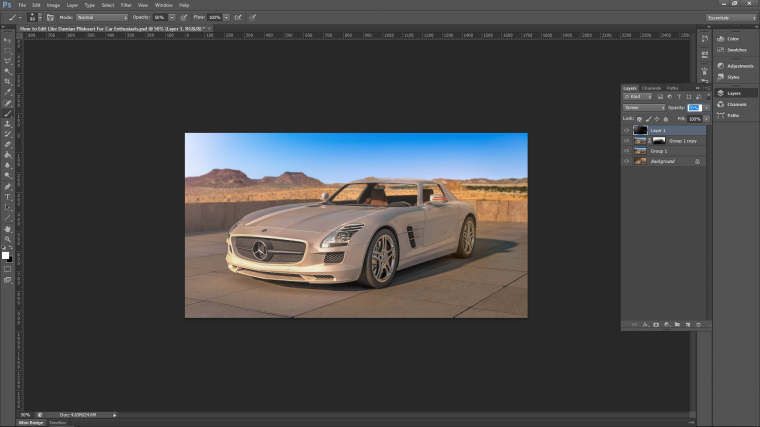Select the Crop tool
The width and height of the screenshot is (760, 427).
[x=7, y=82]
